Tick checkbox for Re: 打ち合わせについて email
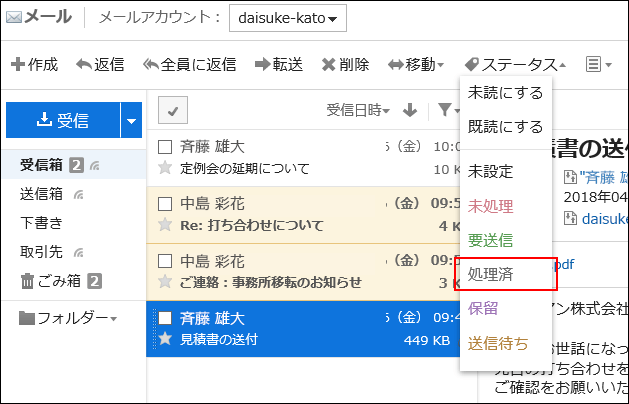The image size is (629, 404). click(166, 204)
